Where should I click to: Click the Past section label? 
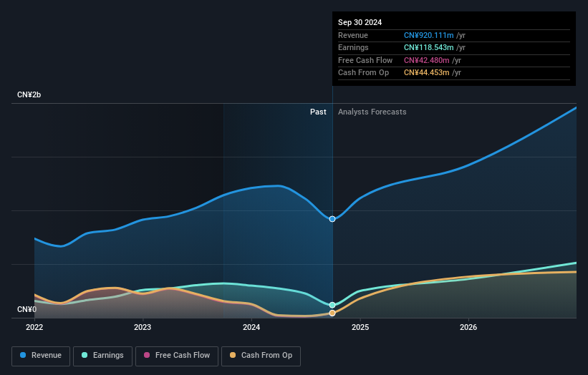pyautogui.click(x=318, y=112)
